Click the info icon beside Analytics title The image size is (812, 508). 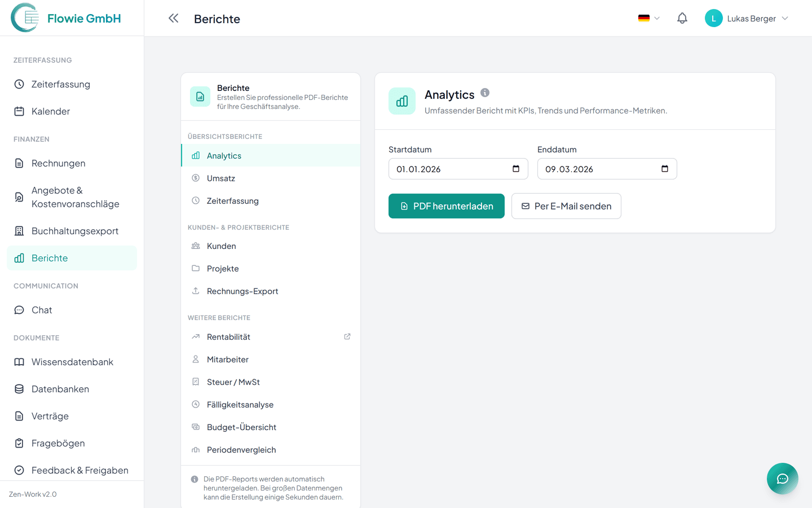point(485,93)
